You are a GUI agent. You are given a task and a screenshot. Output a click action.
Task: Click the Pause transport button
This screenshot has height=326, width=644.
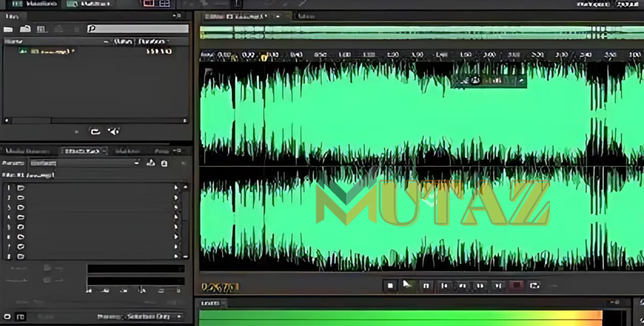[426, 286]
